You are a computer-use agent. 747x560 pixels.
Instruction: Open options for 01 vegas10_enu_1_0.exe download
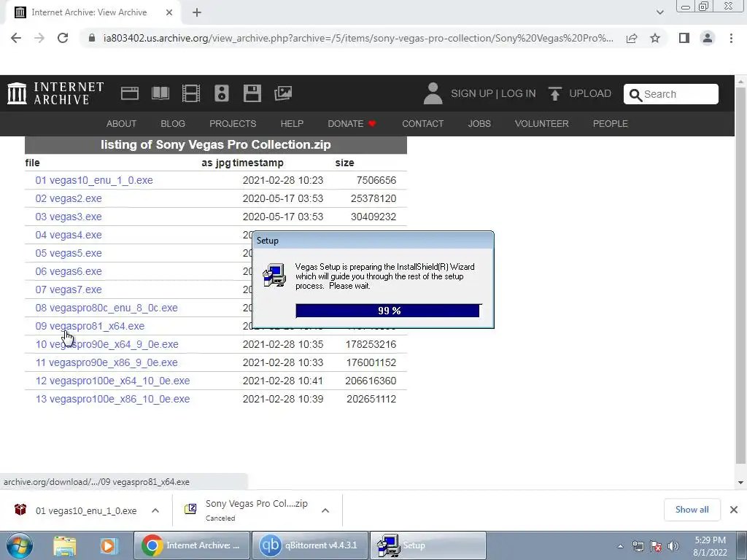coord(155,510)
